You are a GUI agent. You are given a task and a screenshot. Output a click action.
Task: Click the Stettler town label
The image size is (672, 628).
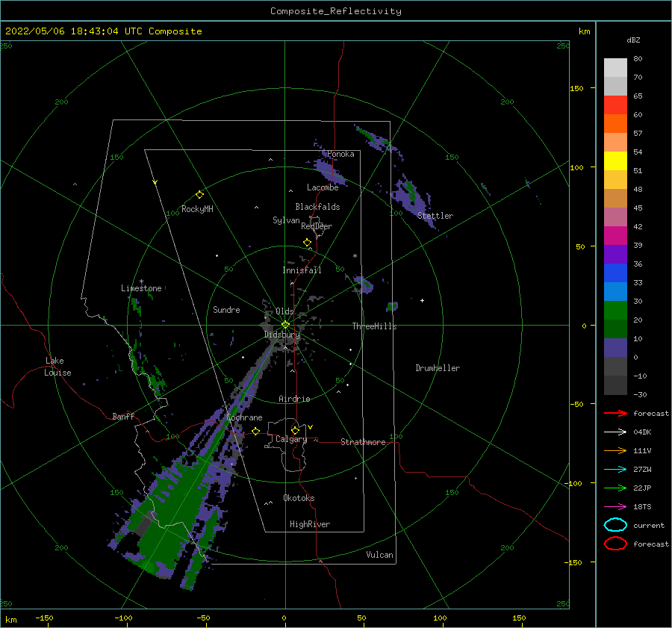pyautogui.click(x=435, y=216)
